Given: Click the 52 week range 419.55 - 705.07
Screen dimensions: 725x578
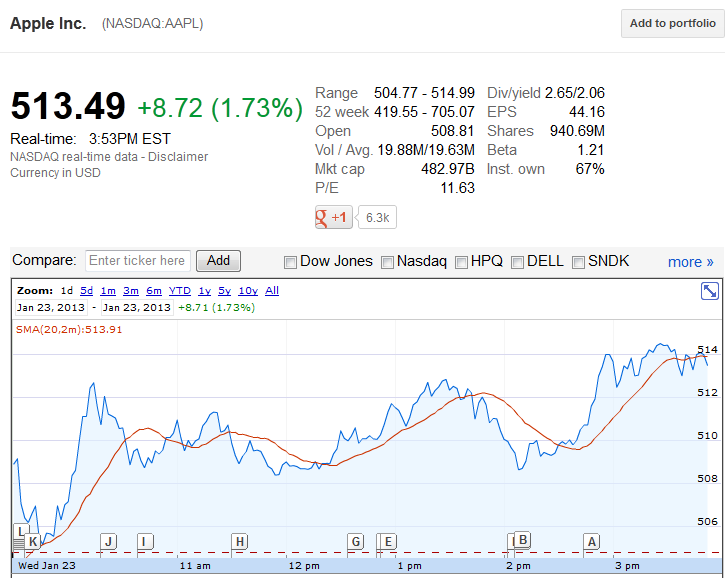Looking at the screenshot, I should pos(424,112).
